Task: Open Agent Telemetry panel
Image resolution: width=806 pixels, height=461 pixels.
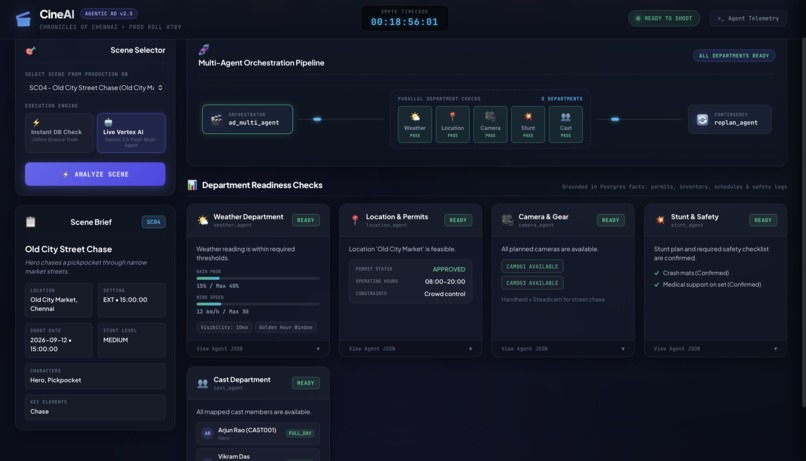Action: click(x=748, y=19)
